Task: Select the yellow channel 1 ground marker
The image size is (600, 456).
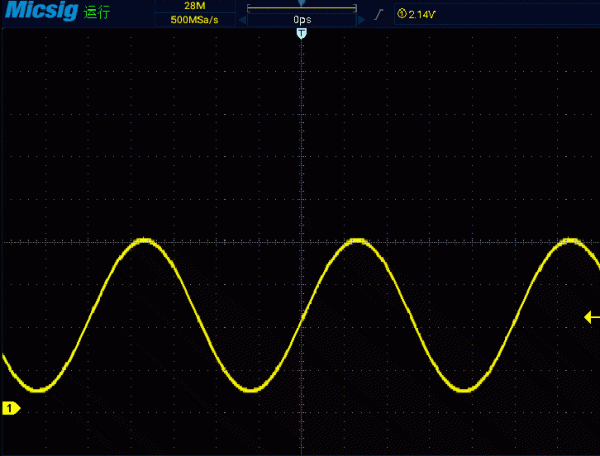Action: (x=11, y=408)
